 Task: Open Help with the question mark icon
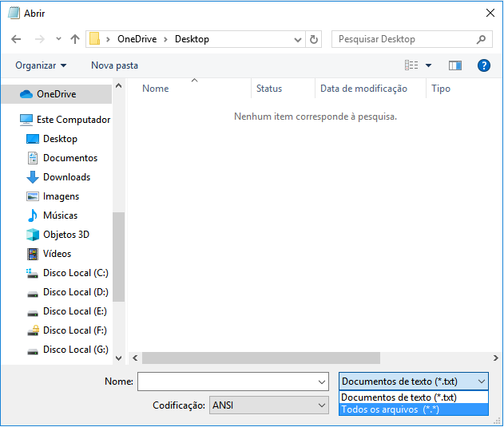point(484,65)
